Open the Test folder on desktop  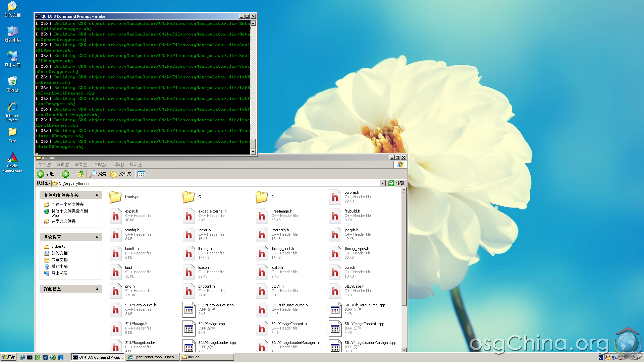(12, 135)
